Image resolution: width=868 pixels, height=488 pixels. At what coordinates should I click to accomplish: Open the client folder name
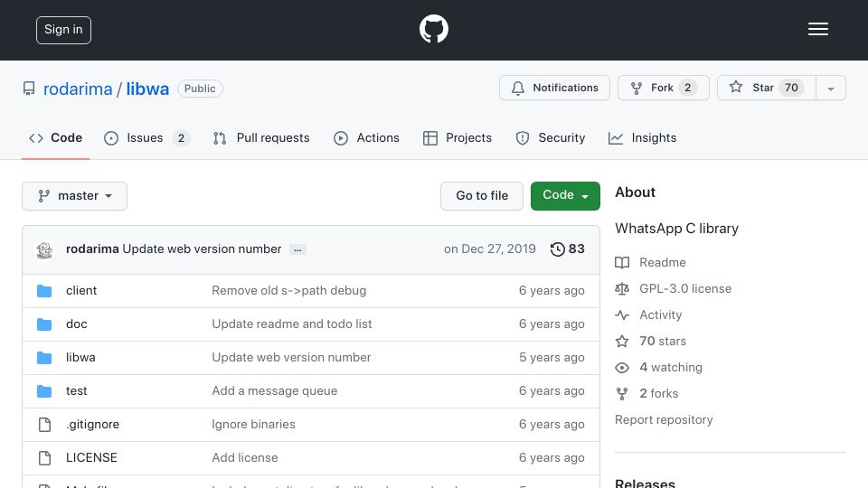(81, 291)
